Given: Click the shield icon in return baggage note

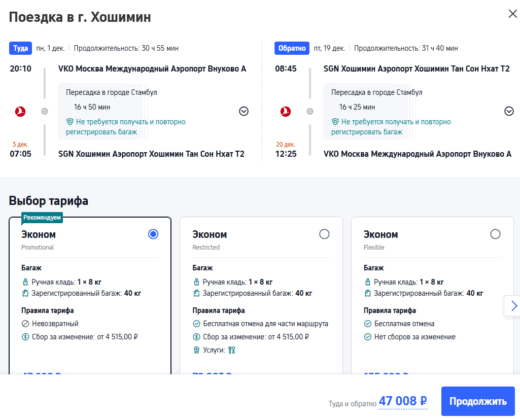Looking at the screenshot, I should 335,122.
